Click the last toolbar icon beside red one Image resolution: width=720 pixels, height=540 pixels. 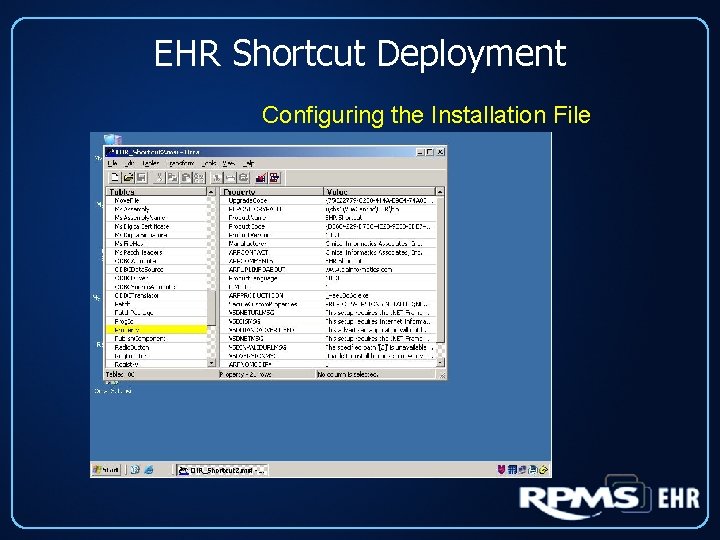tap(275, 178)
